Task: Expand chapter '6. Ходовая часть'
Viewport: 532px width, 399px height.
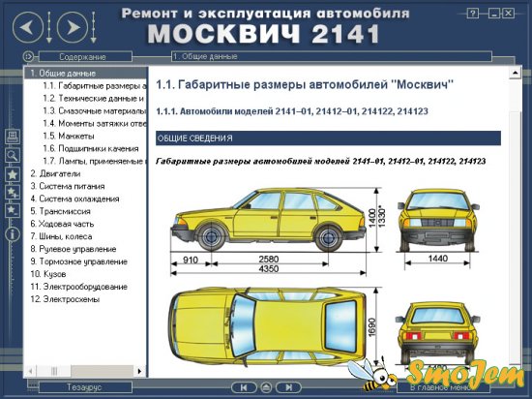Action: 62,224
